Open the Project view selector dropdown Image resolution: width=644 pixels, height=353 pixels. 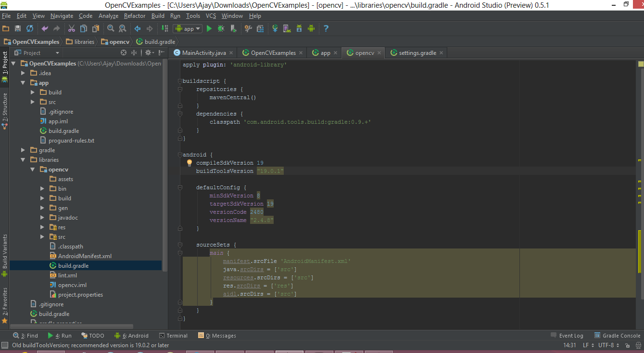[x=37, y=53]
